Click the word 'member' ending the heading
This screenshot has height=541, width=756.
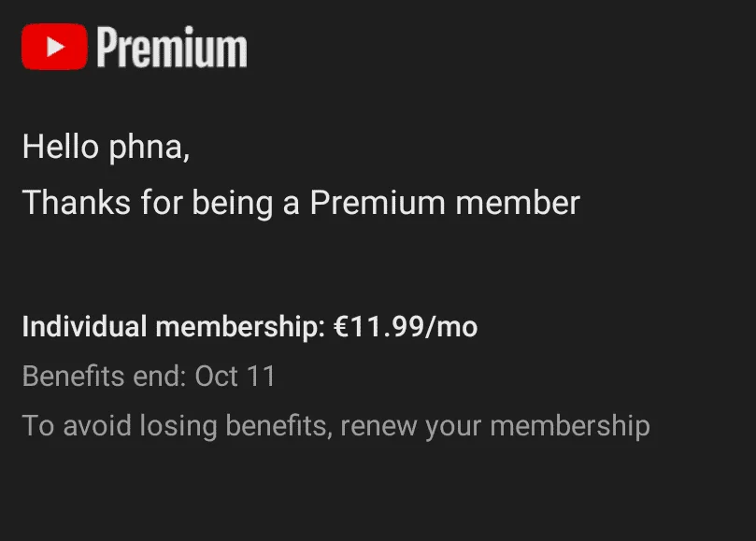pos(518,203)
